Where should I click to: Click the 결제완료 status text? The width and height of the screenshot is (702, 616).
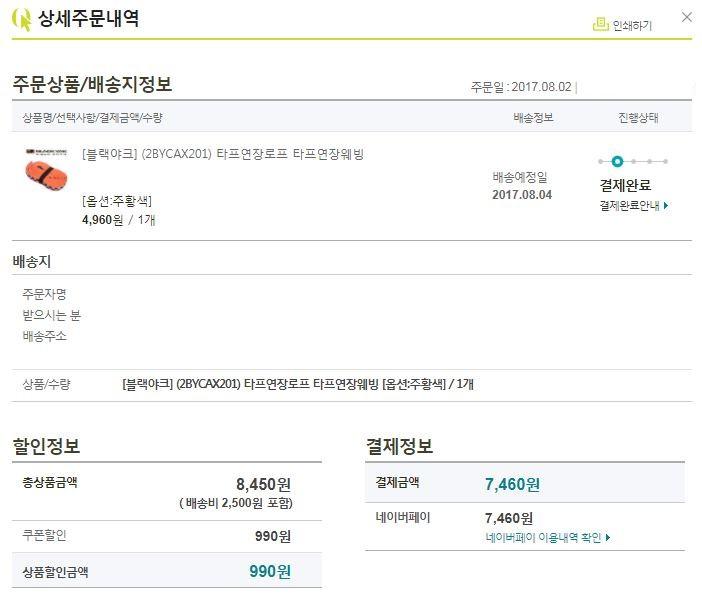click(x=625, y=185)
